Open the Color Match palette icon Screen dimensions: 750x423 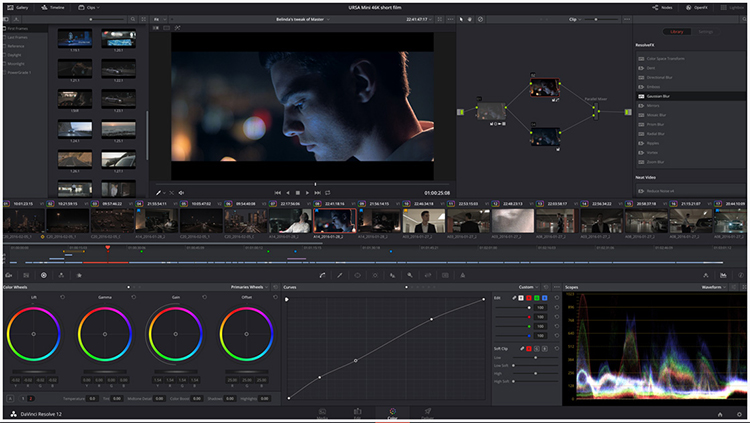pyautogui.click(x=26, y=275)
